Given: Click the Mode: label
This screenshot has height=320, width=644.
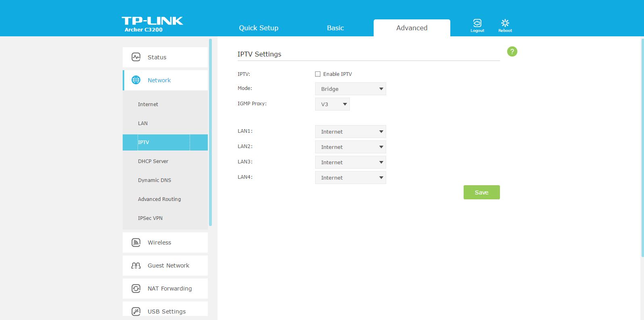Looking at the screenshot, I should click(245, 88).
